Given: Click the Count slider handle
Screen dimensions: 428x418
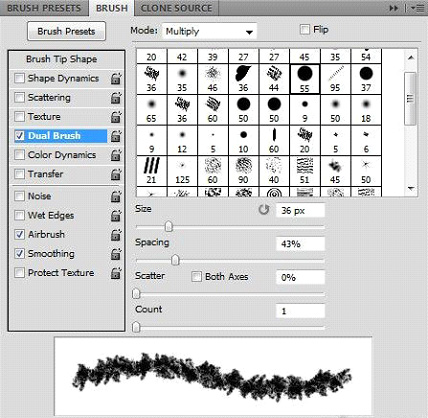Looking at the screenshot, I should point(136,327).
